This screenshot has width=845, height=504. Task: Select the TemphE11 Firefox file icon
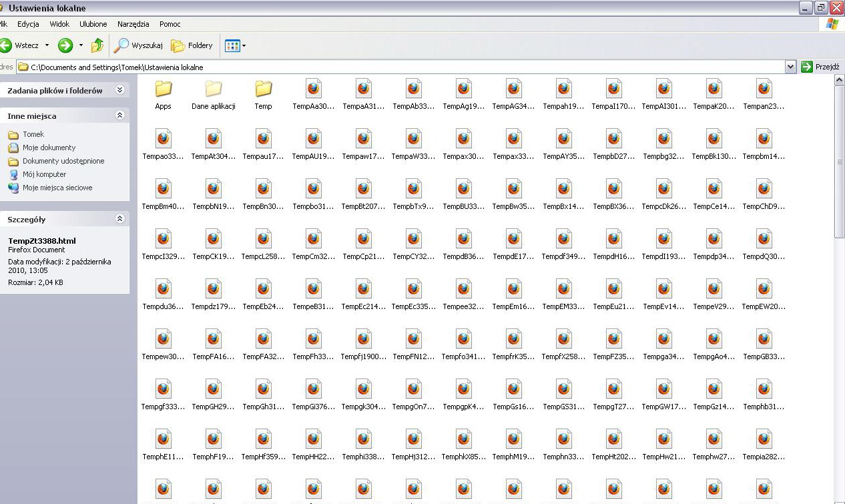pos(164,439)
